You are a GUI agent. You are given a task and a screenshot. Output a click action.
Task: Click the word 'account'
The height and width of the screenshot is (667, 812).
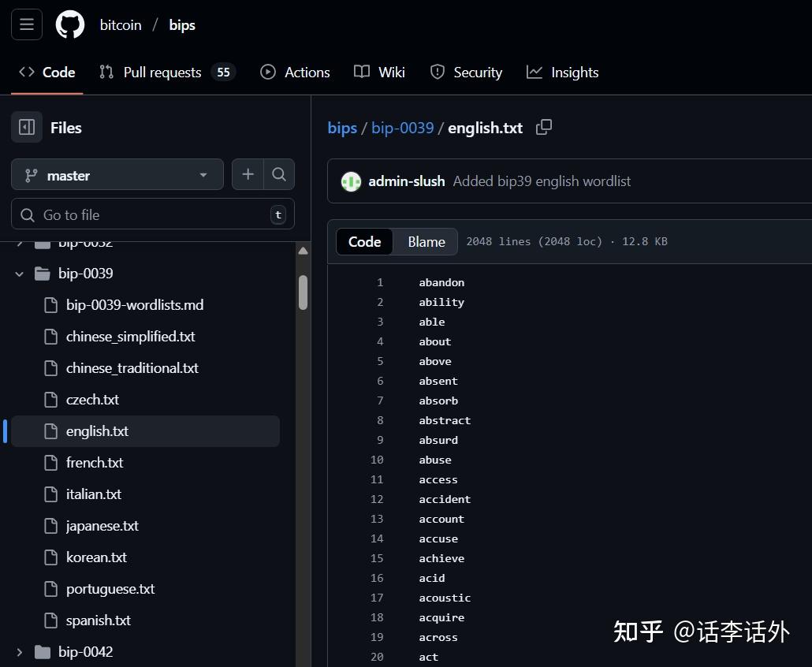[x=441, y=519]
